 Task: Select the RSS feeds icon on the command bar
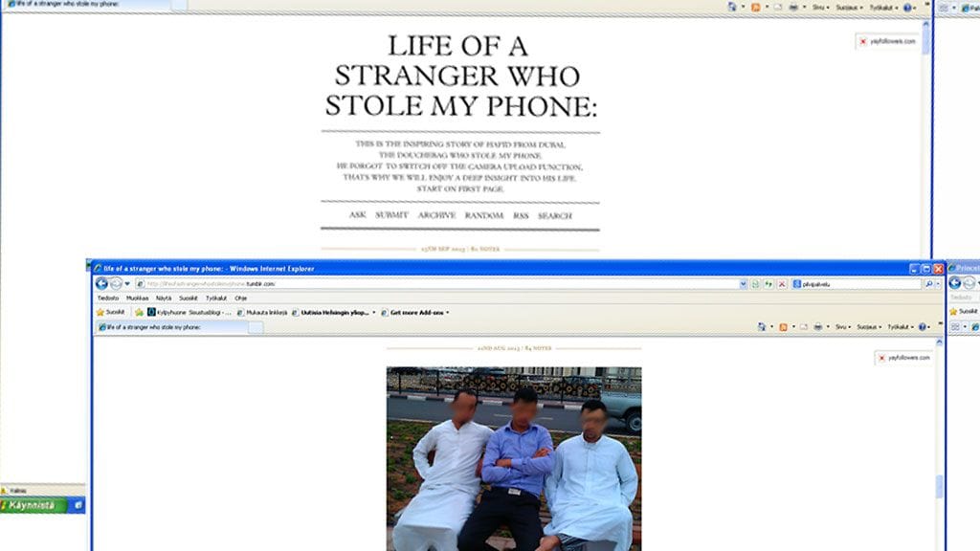point(783,327)
